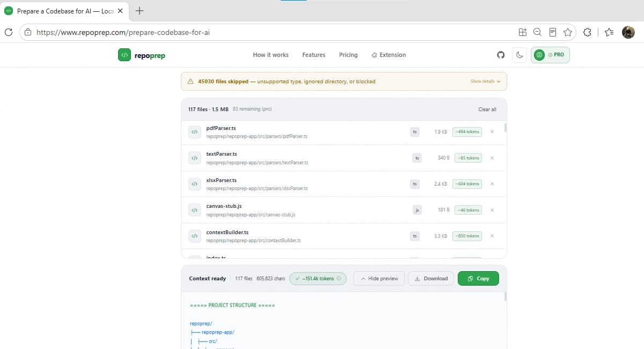Click the ~85 tokens badge
644x349 pixels.
(468, 158)
